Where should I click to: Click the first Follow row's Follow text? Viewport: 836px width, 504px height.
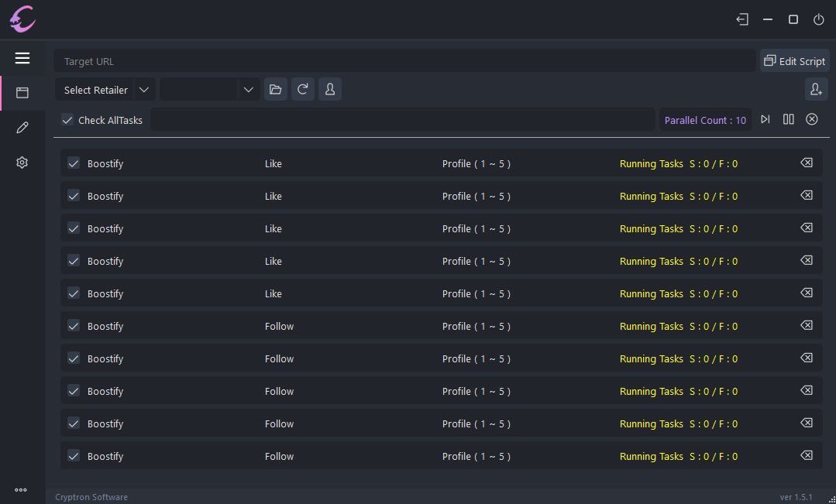279,326
